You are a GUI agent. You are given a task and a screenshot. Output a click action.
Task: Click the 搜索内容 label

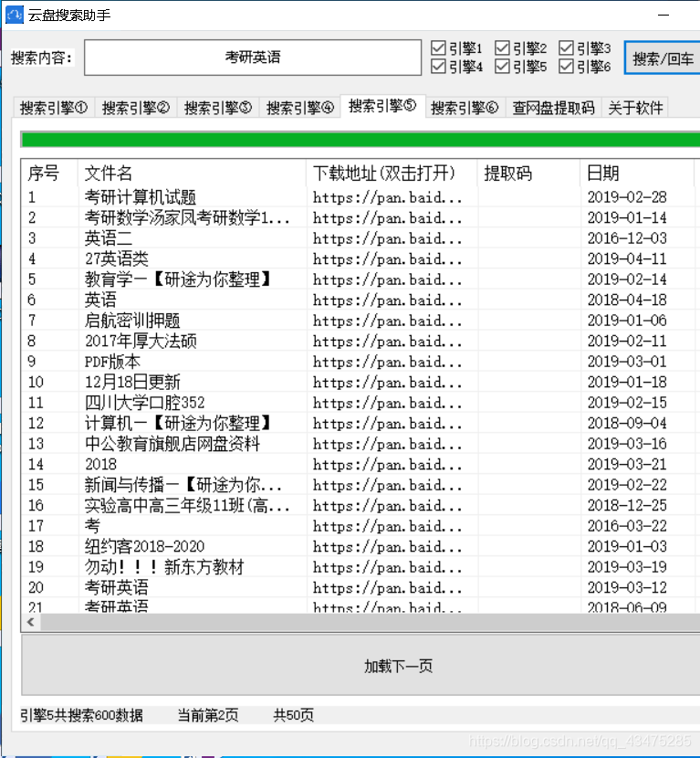pos(42,58)
